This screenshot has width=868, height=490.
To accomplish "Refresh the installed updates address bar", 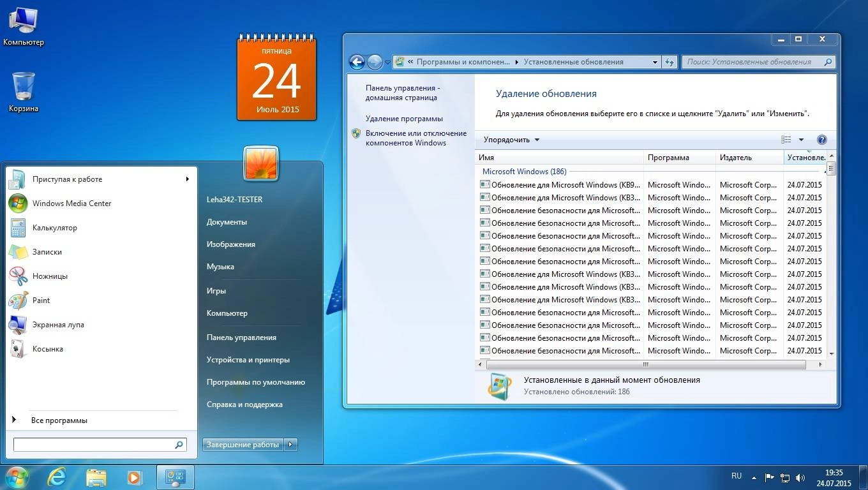I will point(670,62).
